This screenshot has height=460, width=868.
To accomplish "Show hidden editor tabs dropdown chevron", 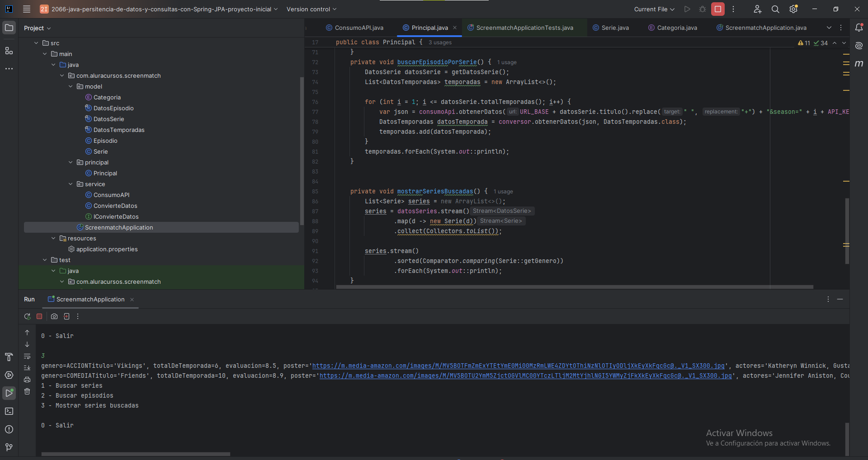I will click(829, 28).
